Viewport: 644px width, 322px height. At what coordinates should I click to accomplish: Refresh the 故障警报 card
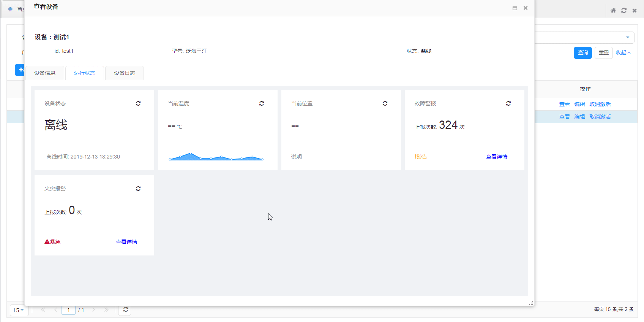(x=508, y=103)
